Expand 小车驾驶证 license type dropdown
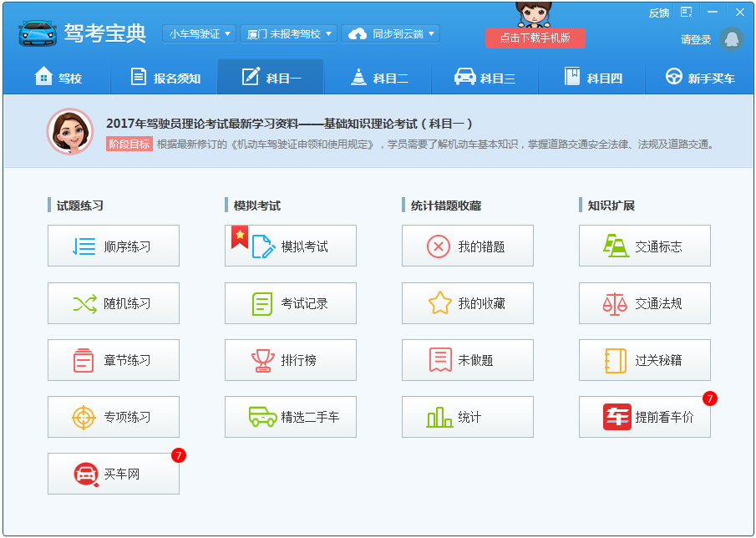 click(200, 34)
